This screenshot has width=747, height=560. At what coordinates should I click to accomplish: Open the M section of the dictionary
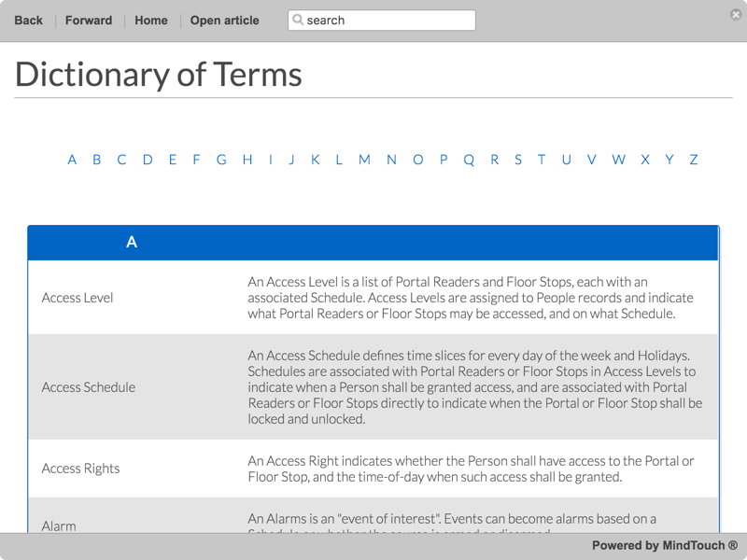pyautogui.click(x=363, y=160)
